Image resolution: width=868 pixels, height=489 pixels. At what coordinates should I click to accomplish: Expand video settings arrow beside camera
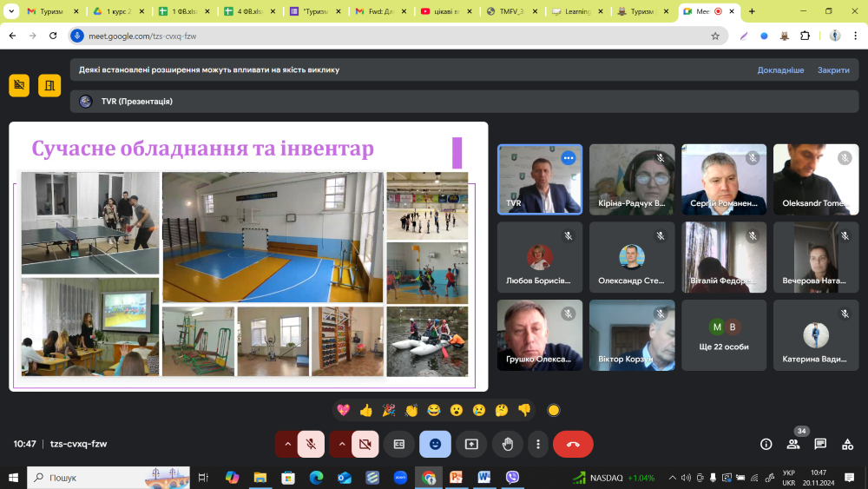[341, 444]
